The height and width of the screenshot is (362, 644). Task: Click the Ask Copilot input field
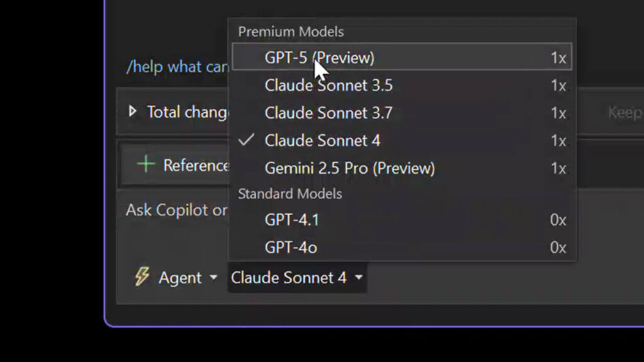pos(176,210)
